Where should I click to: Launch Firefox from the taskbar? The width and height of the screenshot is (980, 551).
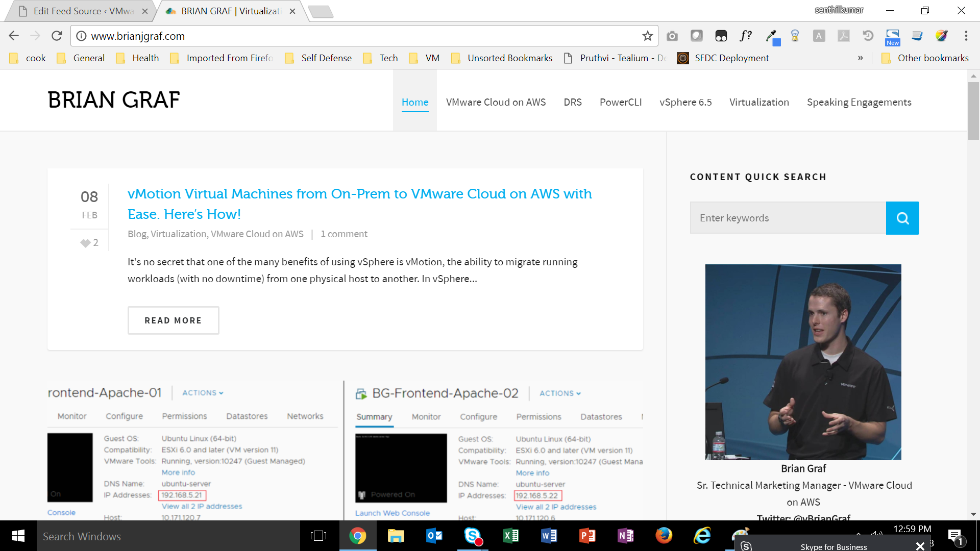664,536
